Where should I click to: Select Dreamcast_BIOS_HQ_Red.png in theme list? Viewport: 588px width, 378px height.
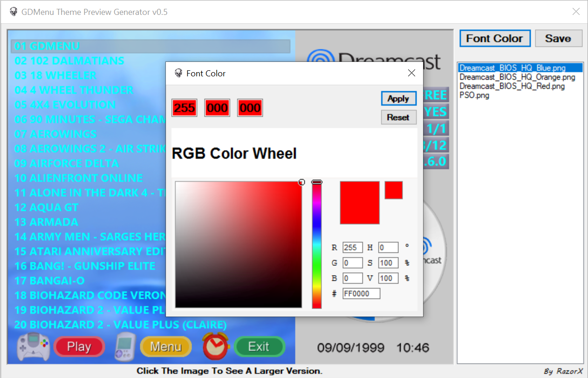pyautogui.click(x=520, y=86)
